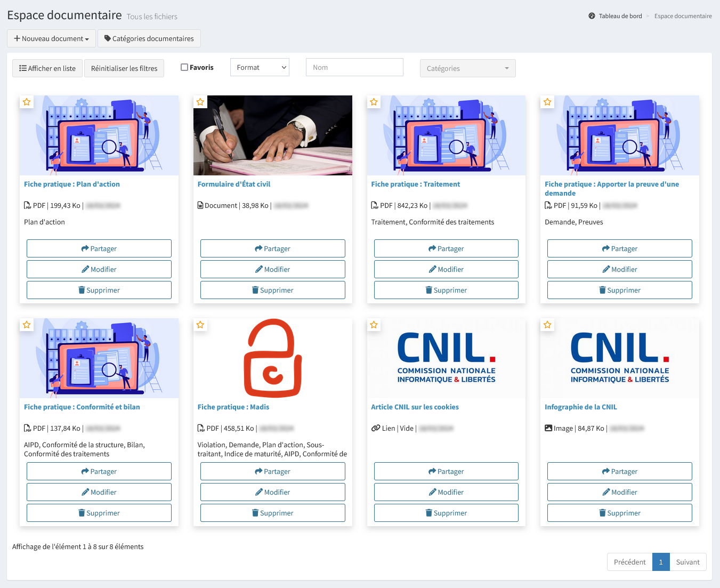The image size is (720, 588).
Task: Click Réinitialiser les filtres button
Action: tap(124, 68)
